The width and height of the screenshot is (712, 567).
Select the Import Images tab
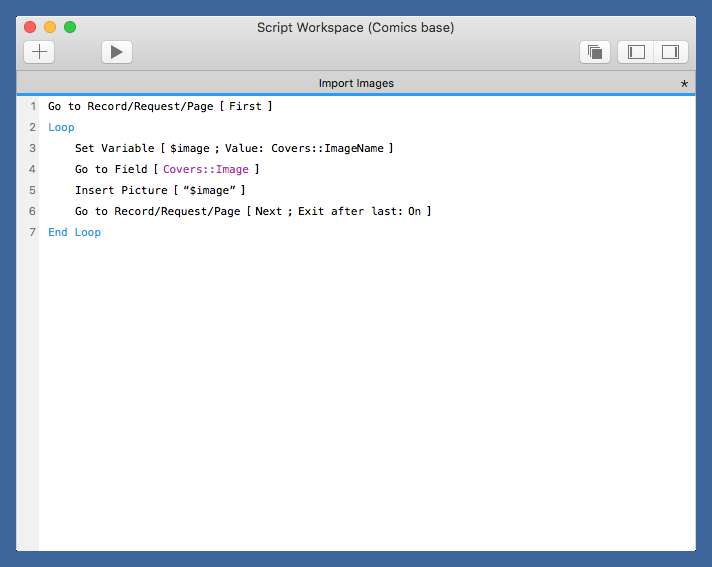tap(356, 83)
